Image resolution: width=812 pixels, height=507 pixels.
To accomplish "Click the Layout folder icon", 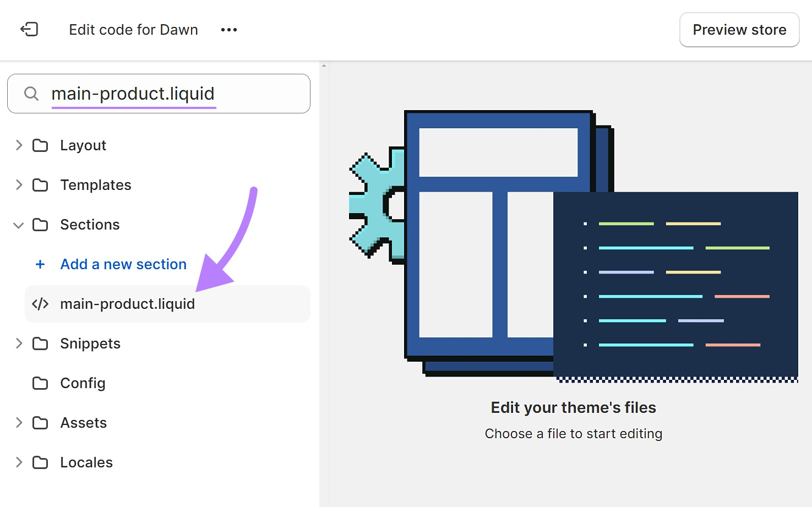I will 40,145.
